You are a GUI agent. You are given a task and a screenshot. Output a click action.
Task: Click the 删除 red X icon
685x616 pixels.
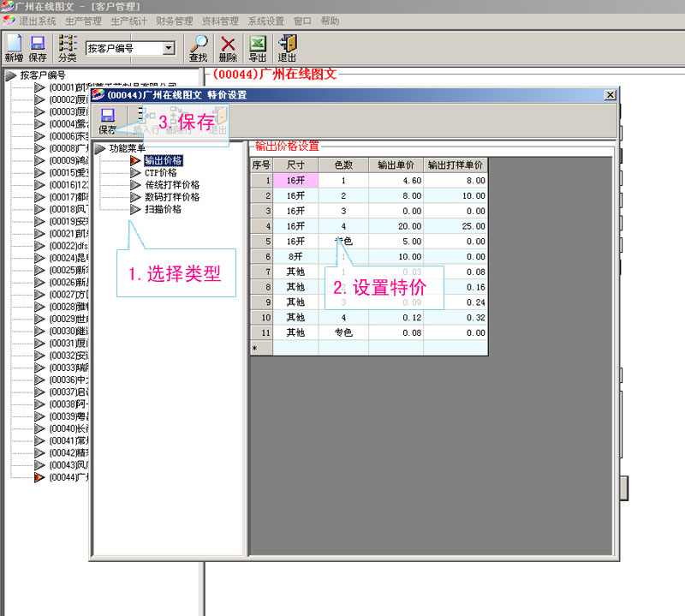click(228, 48)
